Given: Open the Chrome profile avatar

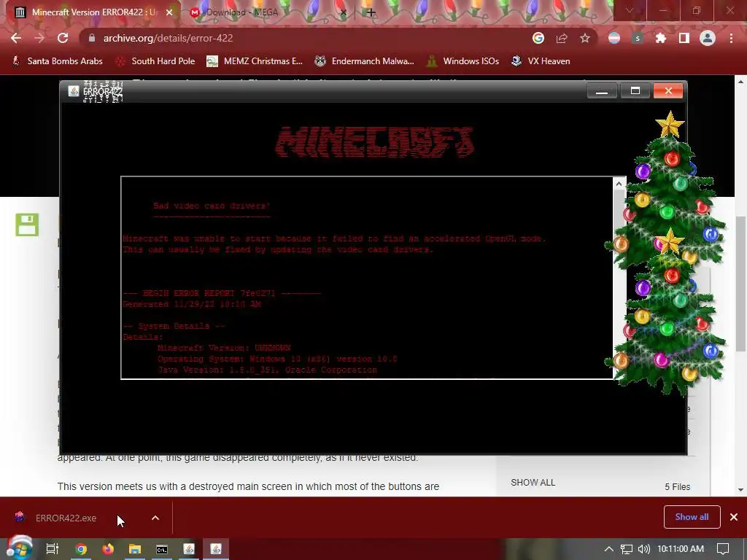Looking at the screenshot, I should coord(708,38).
